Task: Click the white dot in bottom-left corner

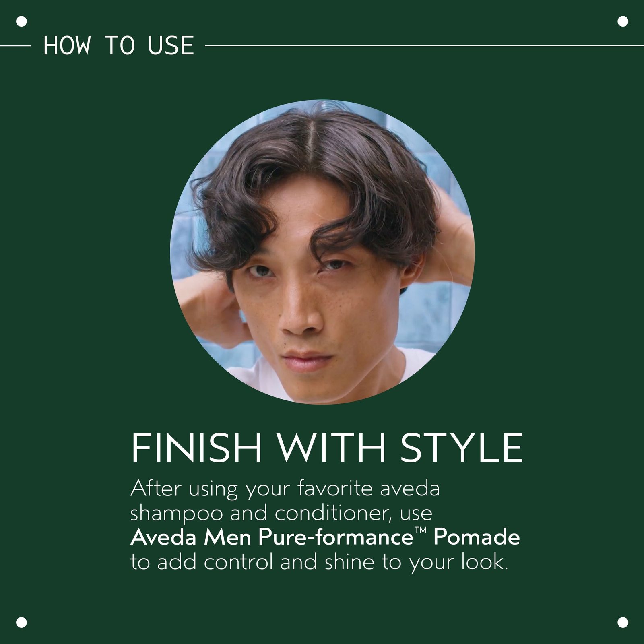Action: point(21,622)
